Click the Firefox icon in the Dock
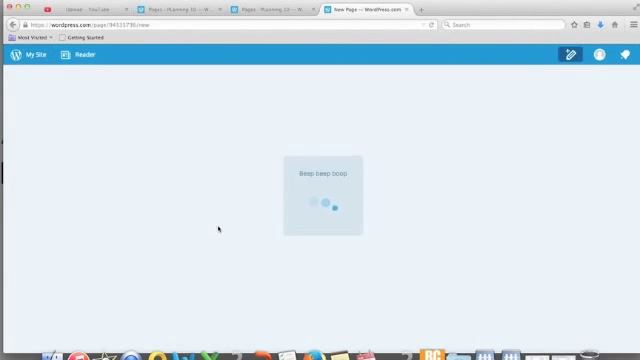640x360 pixels. coord(314,356)
